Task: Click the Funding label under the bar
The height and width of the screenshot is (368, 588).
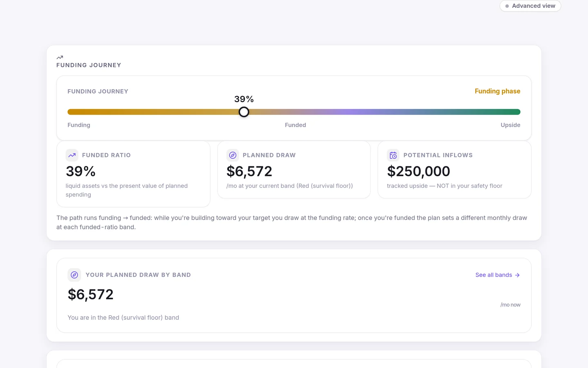Action: pyautogui.click(x=79, y=125)
